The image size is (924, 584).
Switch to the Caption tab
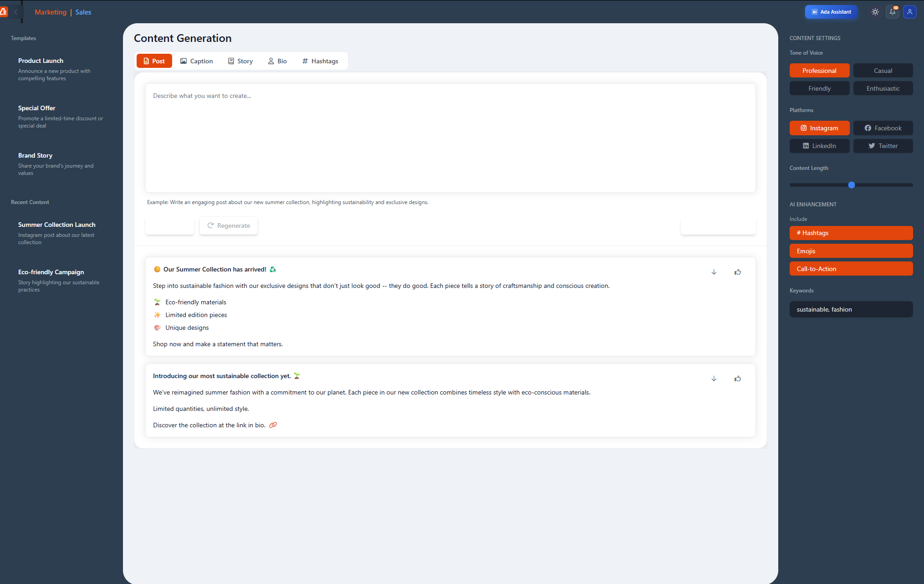(x=196, y=61)
